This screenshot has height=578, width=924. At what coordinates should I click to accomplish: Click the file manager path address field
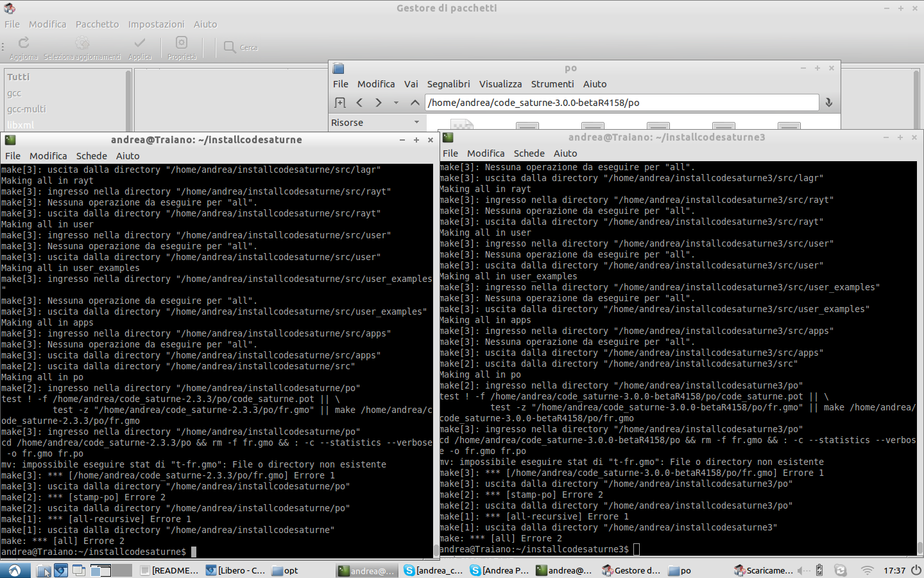(x=621, y=103)
